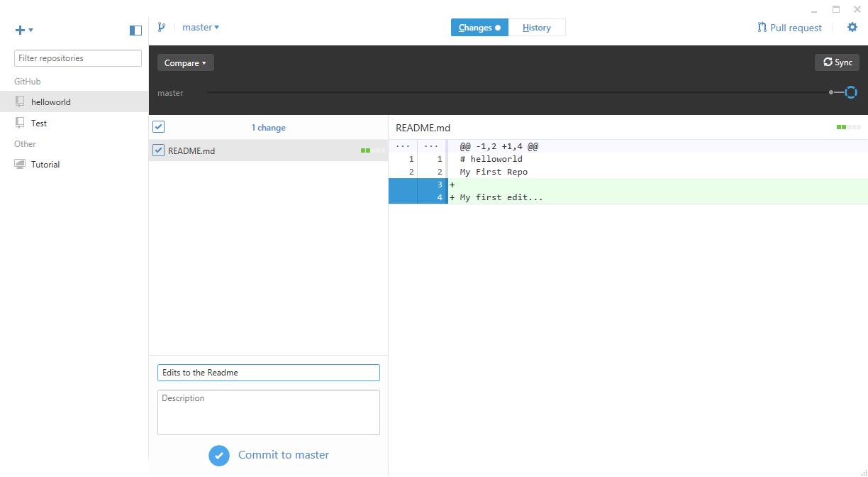Screen dimensions: 868x477
Task: Click the Sync button
Action: [x=837, y=62]
